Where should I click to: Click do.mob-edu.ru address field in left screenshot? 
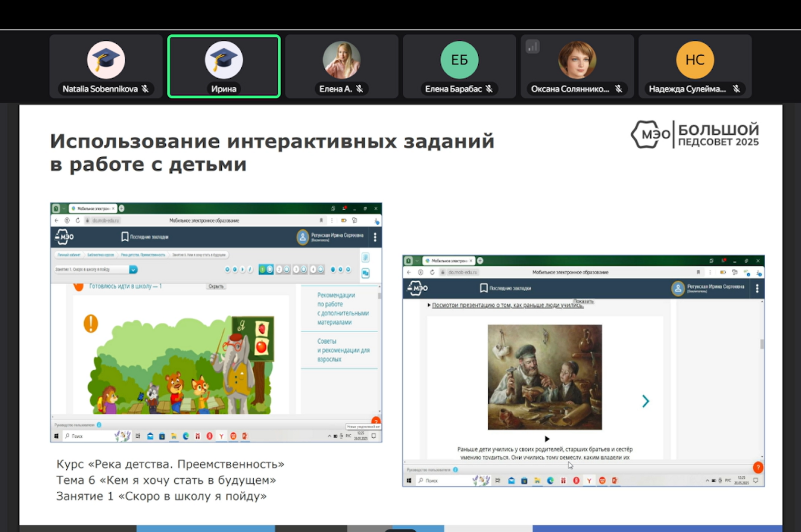pyautogui.click(x=106, y=220)
